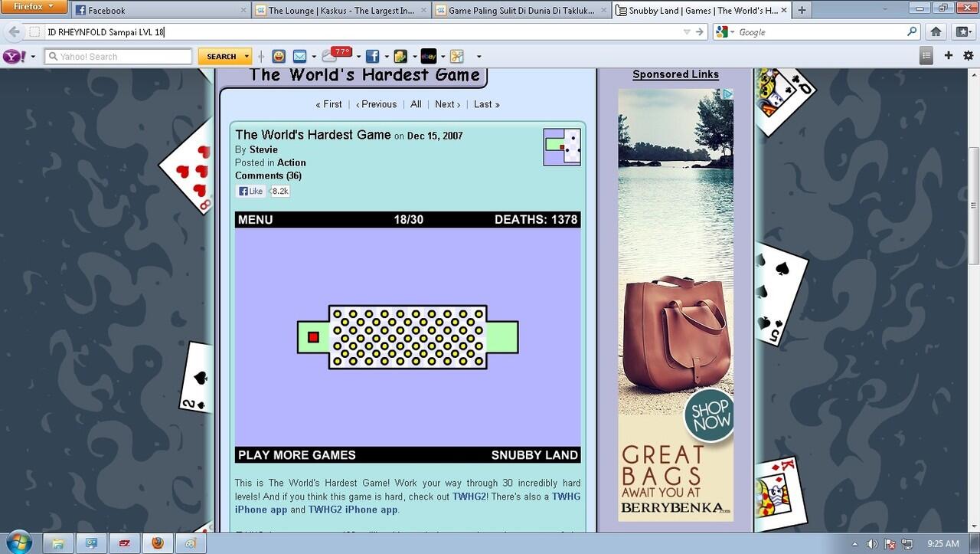Screen dimensions: 980x554
Task: Click the All pagination link
Action: (x=416, y=104)
